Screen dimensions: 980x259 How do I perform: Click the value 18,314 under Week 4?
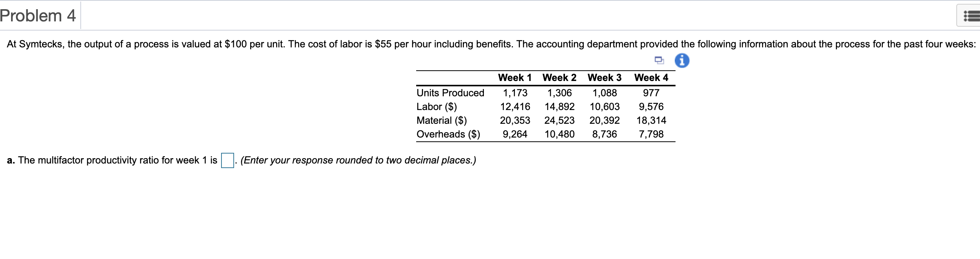[x=653, y=120]
